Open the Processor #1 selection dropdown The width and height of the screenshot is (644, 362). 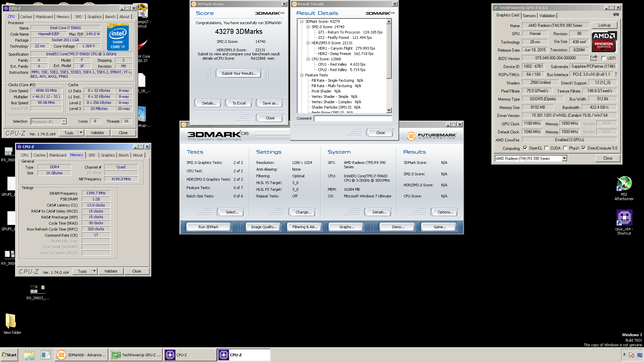(64, 121)
